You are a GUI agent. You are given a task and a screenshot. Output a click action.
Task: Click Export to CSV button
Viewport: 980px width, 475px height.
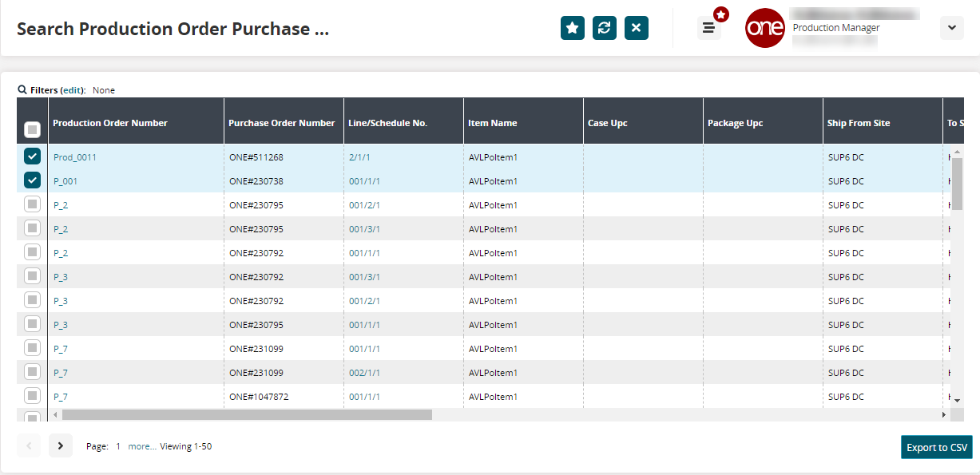[x=936, y=447]
